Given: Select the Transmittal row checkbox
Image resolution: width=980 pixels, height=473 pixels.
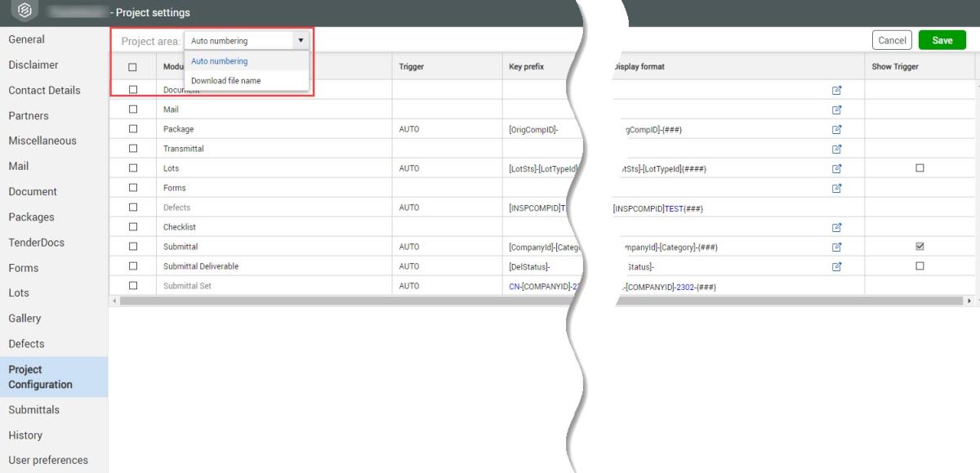Looking at the screenshot, I should tap(132, 149).
